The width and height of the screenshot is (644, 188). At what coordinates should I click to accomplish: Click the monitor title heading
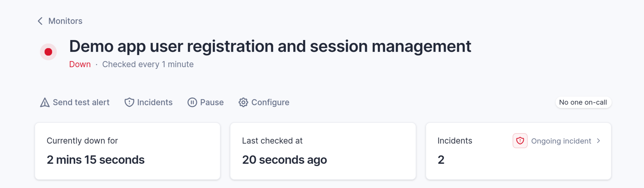point(270,46)
